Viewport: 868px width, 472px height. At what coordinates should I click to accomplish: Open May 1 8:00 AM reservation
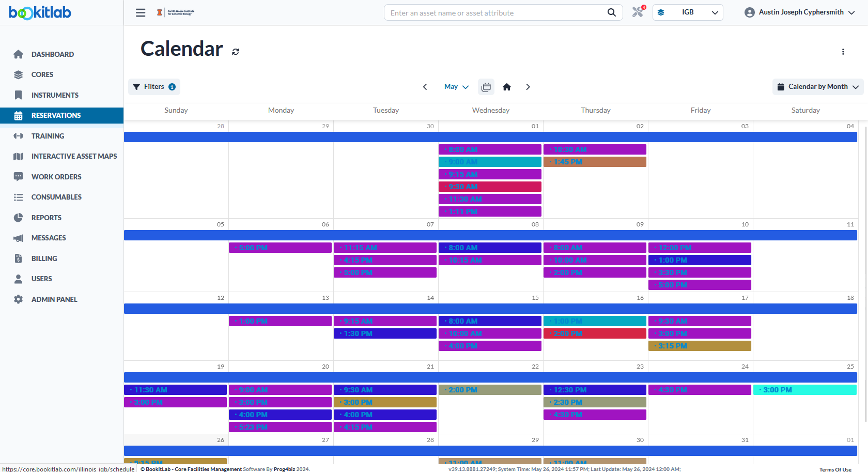[x=490, y=149]
